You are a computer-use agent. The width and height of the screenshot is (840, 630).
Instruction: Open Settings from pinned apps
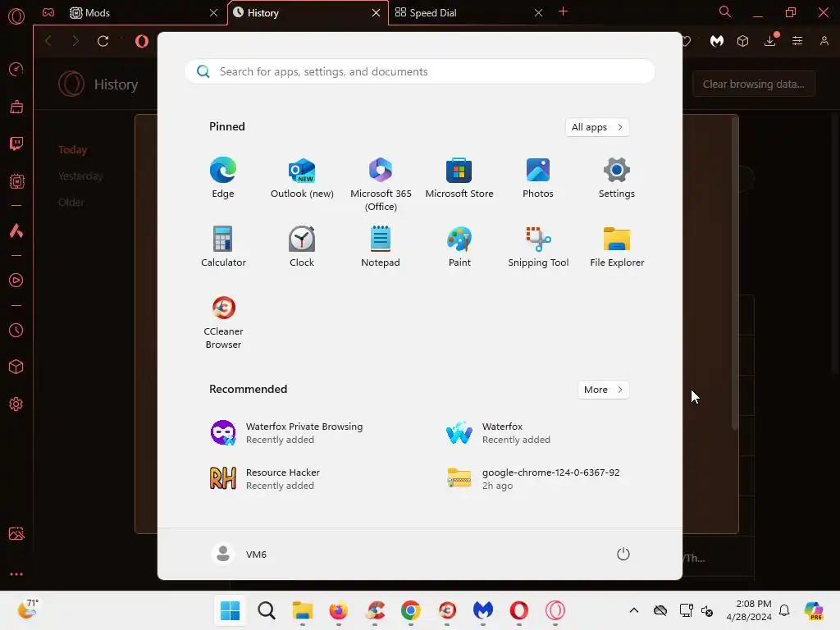tap(617, 178)
